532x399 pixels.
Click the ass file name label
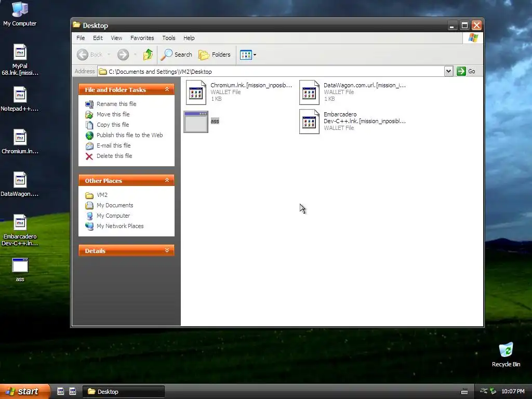(x=215, y=121)
